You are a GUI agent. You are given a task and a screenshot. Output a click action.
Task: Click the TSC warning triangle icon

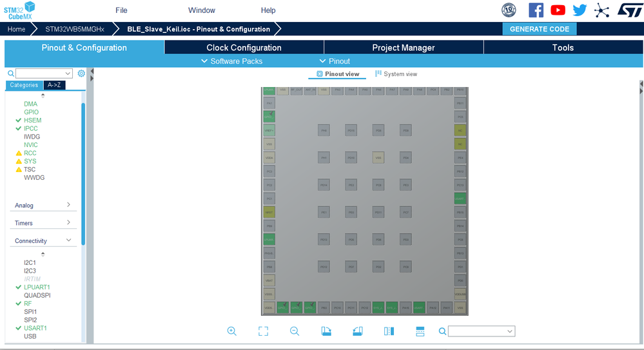click(x=19, y=170)
